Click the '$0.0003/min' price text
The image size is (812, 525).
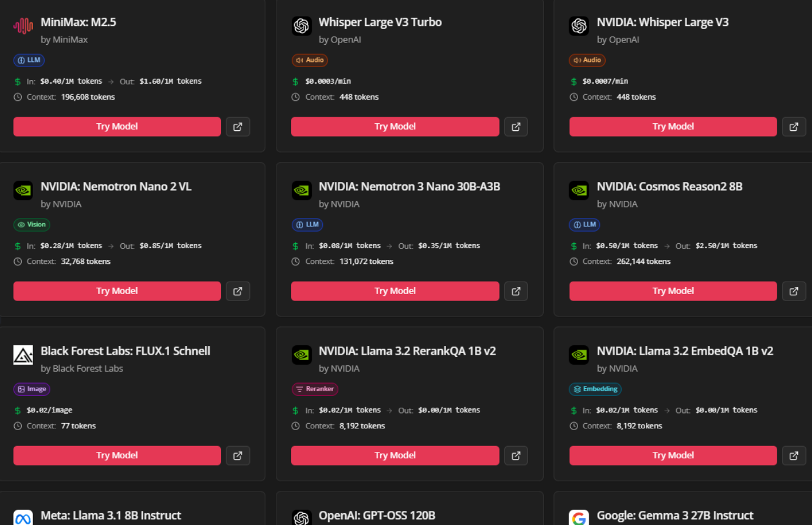coord(328,81)
